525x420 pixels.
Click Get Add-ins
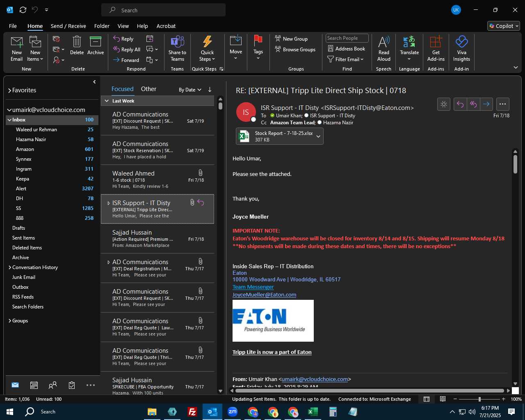tap(436, 49)
